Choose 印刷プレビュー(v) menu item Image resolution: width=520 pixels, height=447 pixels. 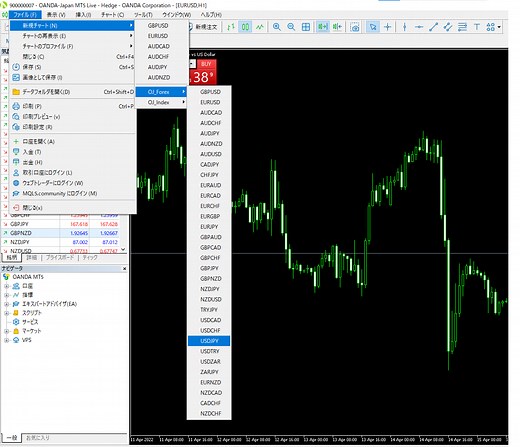click(x=72, y=117)
